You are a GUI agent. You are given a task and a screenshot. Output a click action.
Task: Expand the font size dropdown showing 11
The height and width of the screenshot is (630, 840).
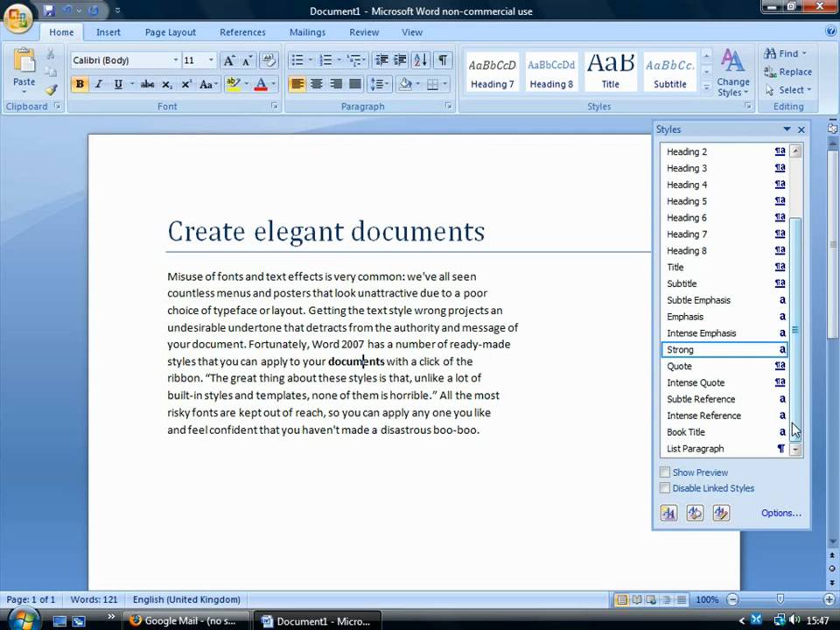click(210, 60)
